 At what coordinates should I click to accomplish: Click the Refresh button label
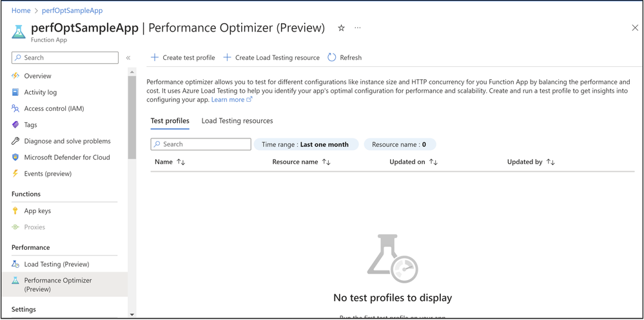tap(351, 58)
